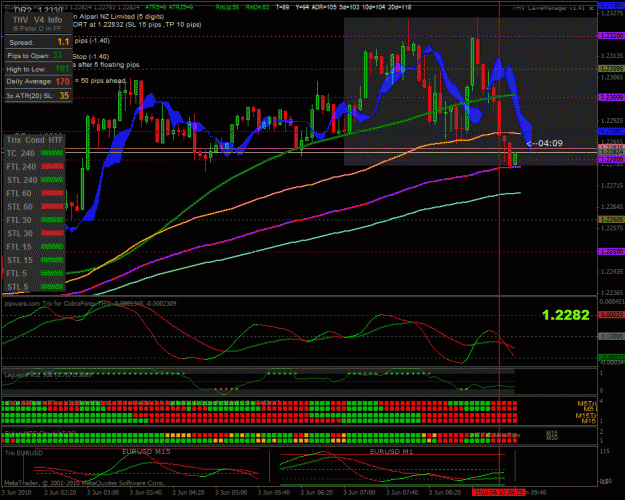Click the ATR5 ATR25 green header text
The width and height of the screenshot is (625, 500).
pyautogui.click(x=169, y=7)
